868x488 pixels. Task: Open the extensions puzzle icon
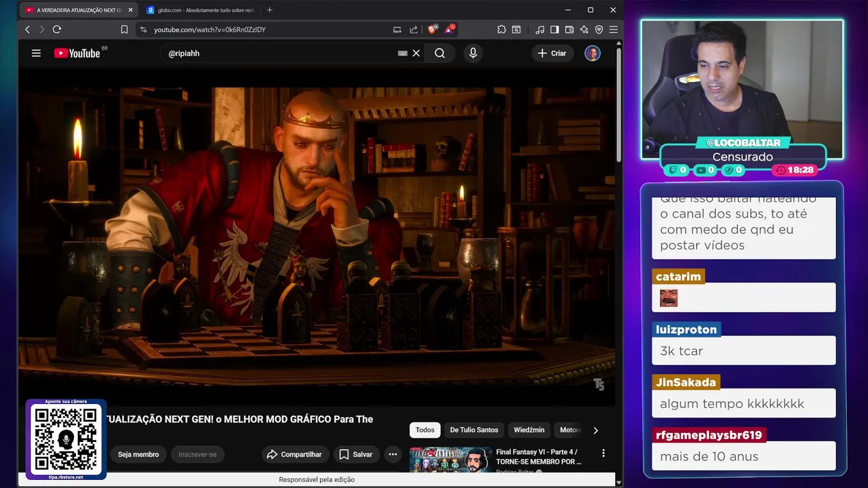point(502,30)
